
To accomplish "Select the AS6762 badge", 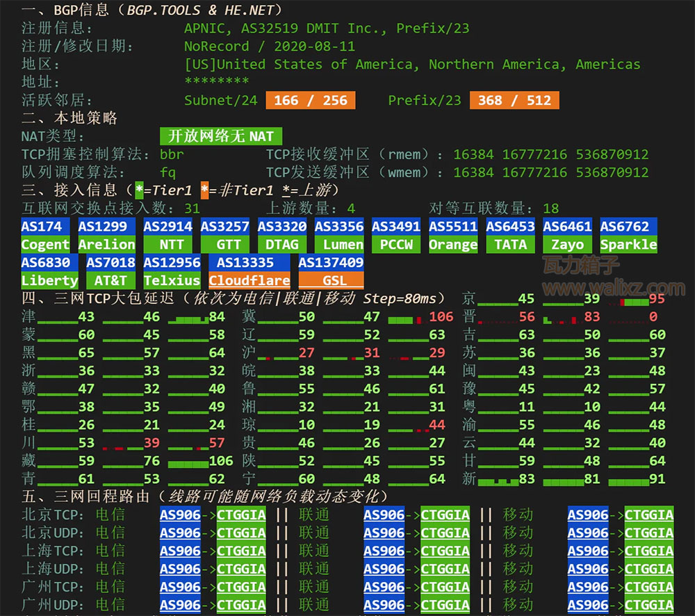I will tap(628, 226).
